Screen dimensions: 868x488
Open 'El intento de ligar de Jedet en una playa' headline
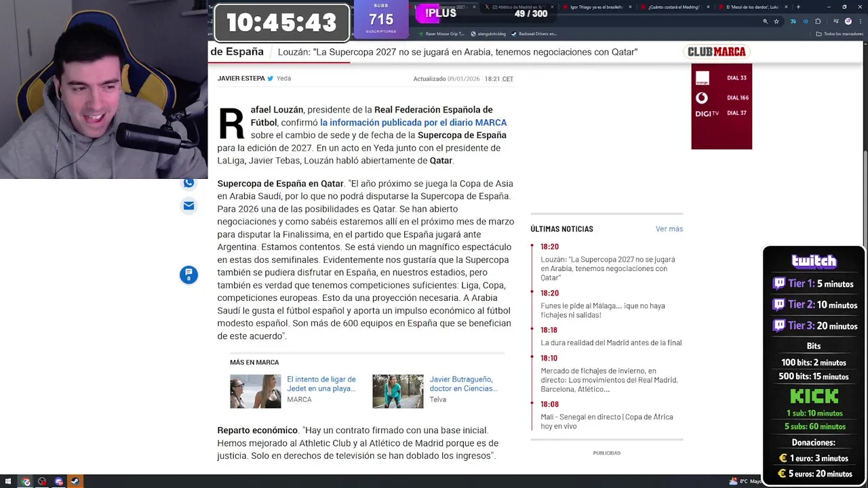click(321, 384)
